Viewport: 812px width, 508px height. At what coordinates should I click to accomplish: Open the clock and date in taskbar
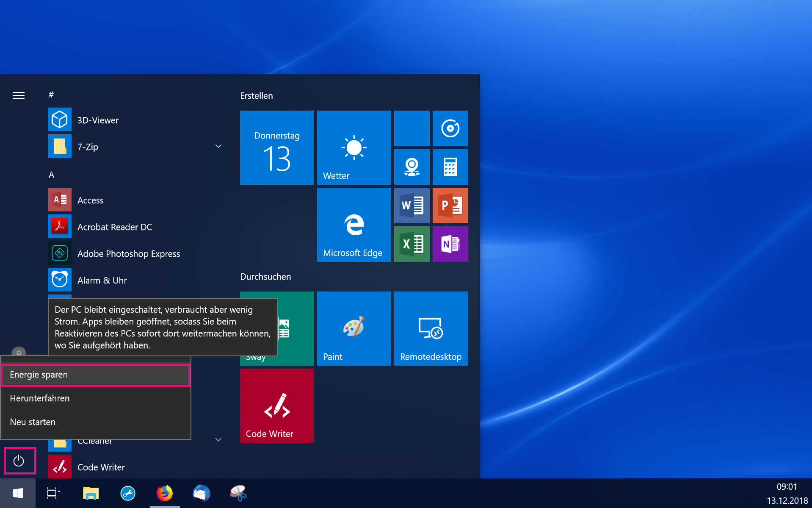click(787, 494)
